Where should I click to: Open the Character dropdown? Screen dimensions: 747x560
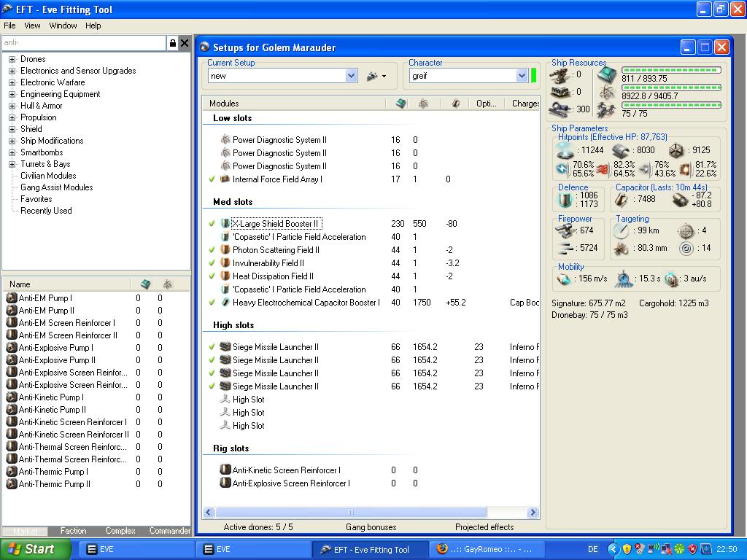click(522, 76)
